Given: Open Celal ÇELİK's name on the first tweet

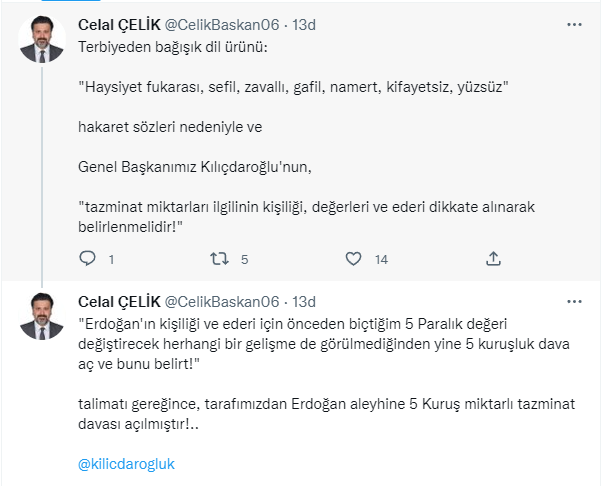Looking at the screenshot, I should pyautogui.click(x=117, y=24).
